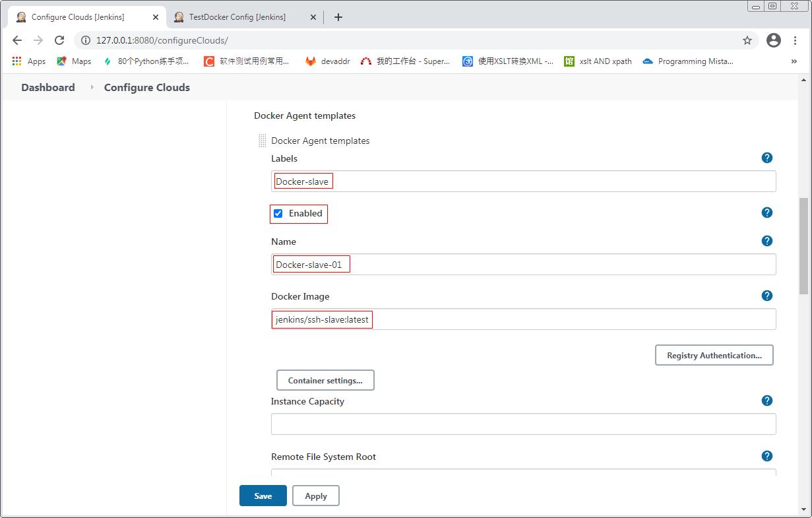Click the Configure Clouds breadcrumb
The image size is (812, 518).
point(147,87)
